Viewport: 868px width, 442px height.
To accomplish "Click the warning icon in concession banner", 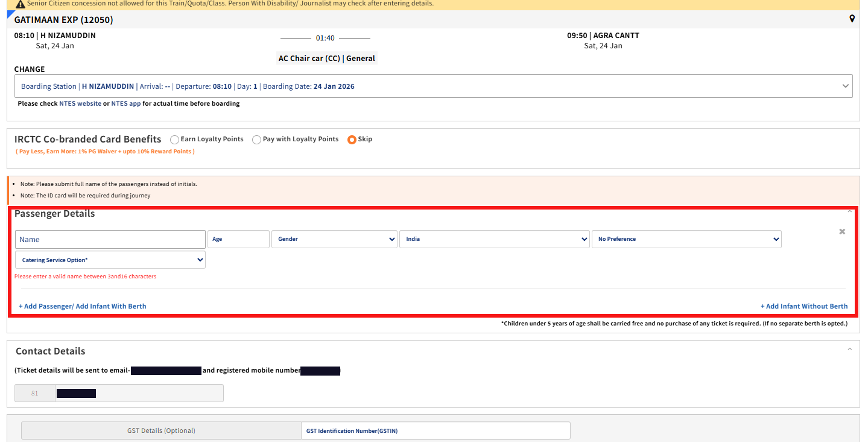I will coord(20,4).
